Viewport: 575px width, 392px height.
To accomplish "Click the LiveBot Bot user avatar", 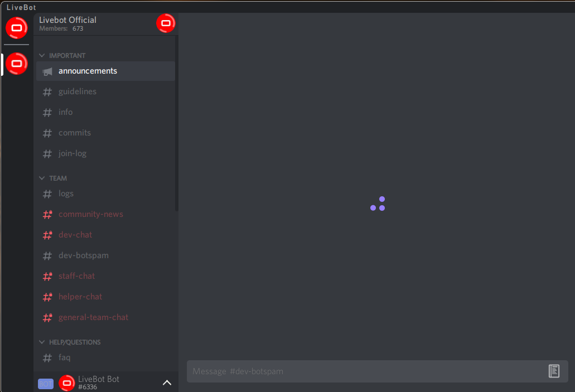I will 66,383.
